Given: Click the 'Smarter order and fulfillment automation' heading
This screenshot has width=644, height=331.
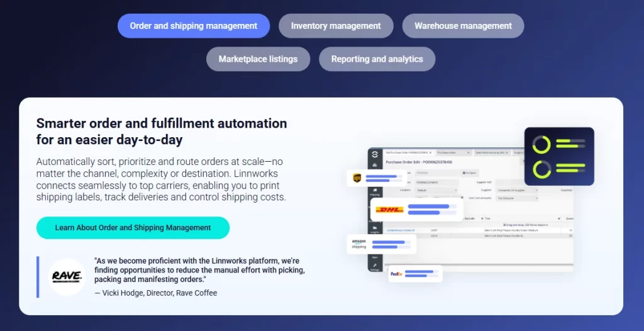Looking at the screenshot, I should [x=162, y=123].
